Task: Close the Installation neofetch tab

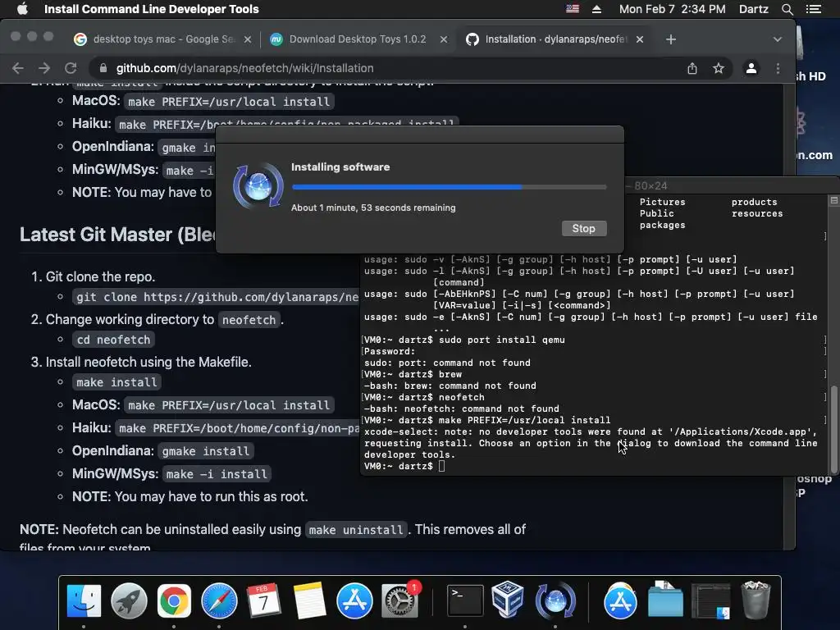Action: pos(640,39)
